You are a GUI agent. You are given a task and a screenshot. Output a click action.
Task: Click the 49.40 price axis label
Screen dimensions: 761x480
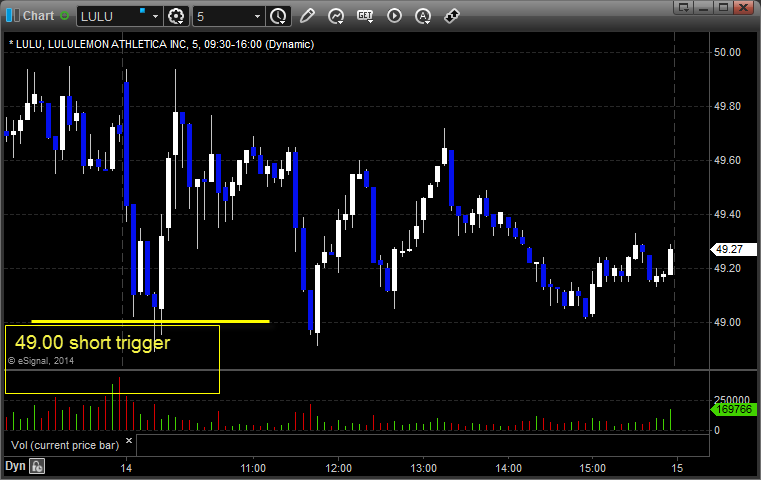point(727,214)
